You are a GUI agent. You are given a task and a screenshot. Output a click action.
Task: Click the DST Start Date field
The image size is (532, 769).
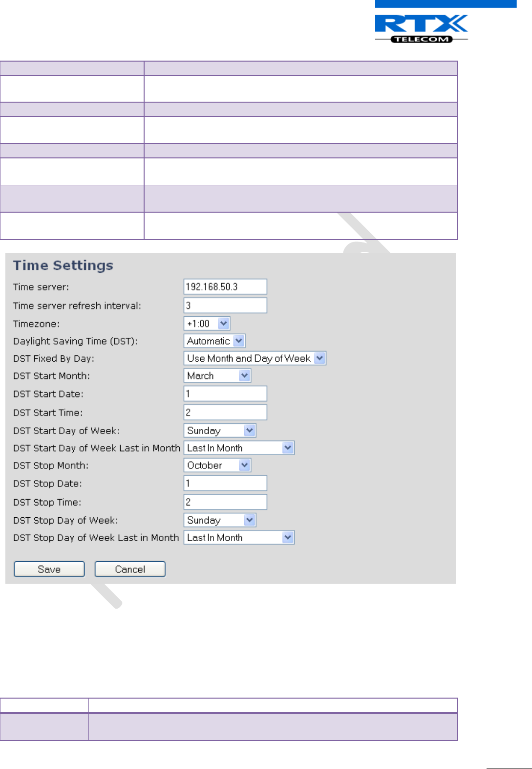click(x=225, y=394)
